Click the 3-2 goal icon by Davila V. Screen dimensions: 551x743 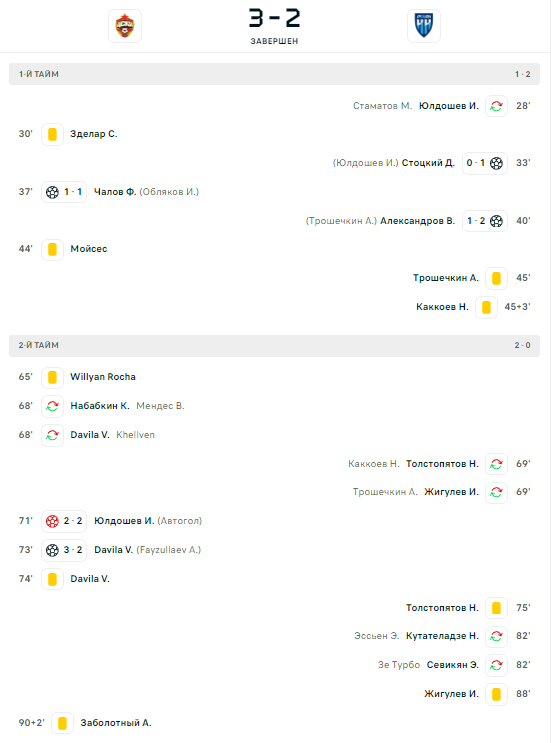(52, 550)
